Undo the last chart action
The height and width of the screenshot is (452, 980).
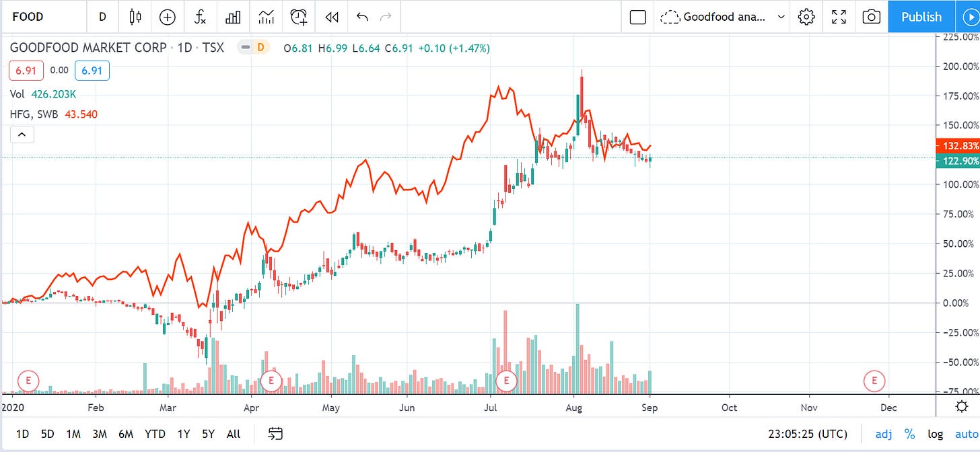pos(363,17)
